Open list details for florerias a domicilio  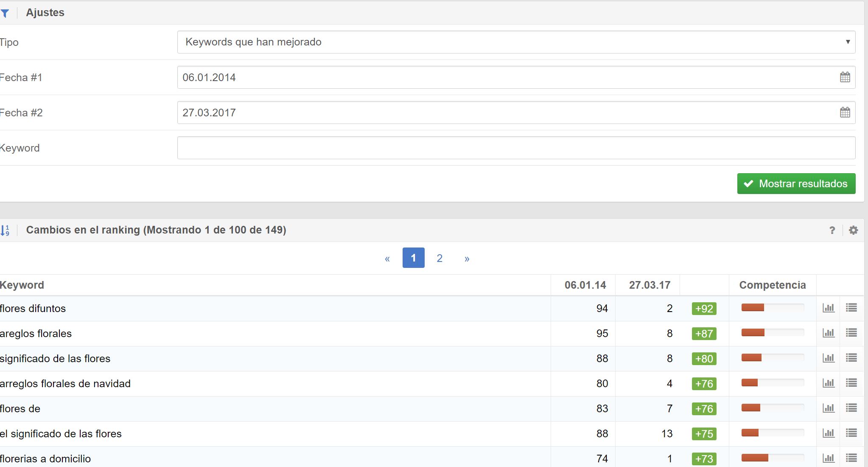(851, 459)
